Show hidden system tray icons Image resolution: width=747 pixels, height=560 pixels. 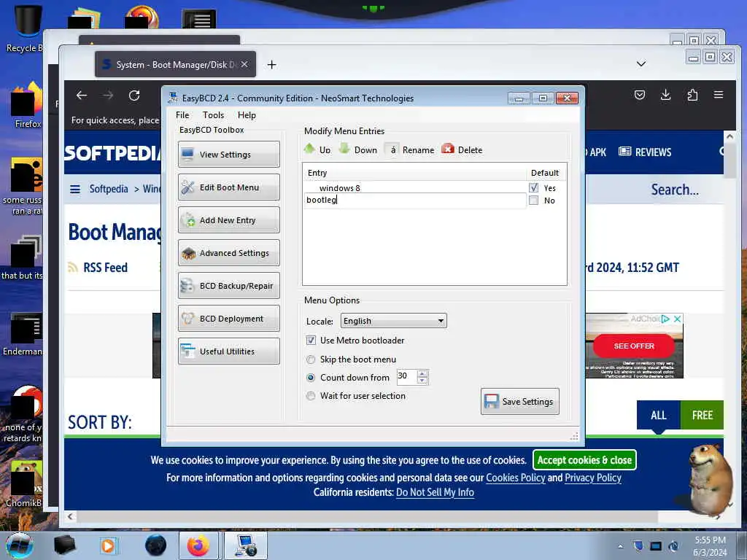620,546
